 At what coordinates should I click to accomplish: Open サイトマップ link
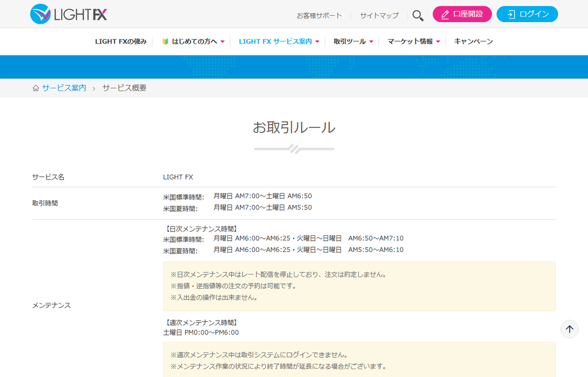pos(379,15)
